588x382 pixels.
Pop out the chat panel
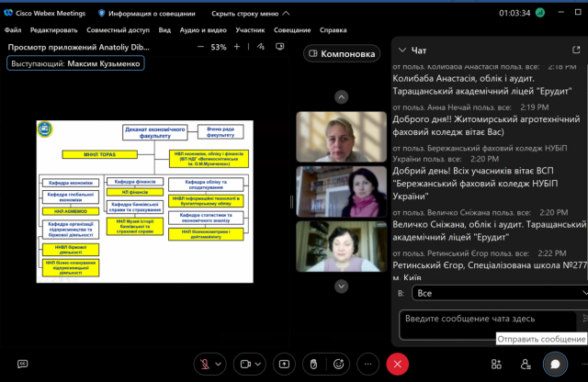pos(577,51)
